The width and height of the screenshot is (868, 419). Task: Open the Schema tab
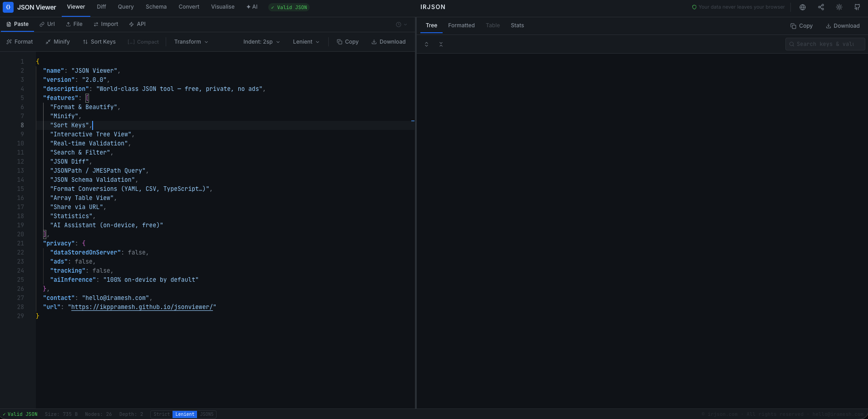(156, 7)
